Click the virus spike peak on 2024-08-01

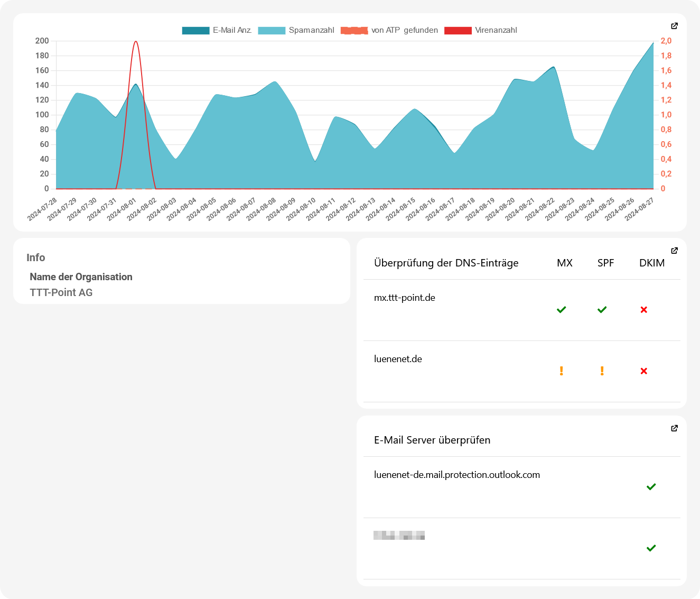136,41
